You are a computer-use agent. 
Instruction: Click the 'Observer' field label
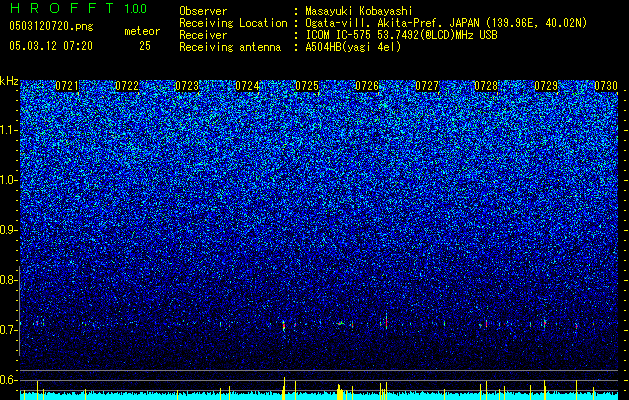203,11
